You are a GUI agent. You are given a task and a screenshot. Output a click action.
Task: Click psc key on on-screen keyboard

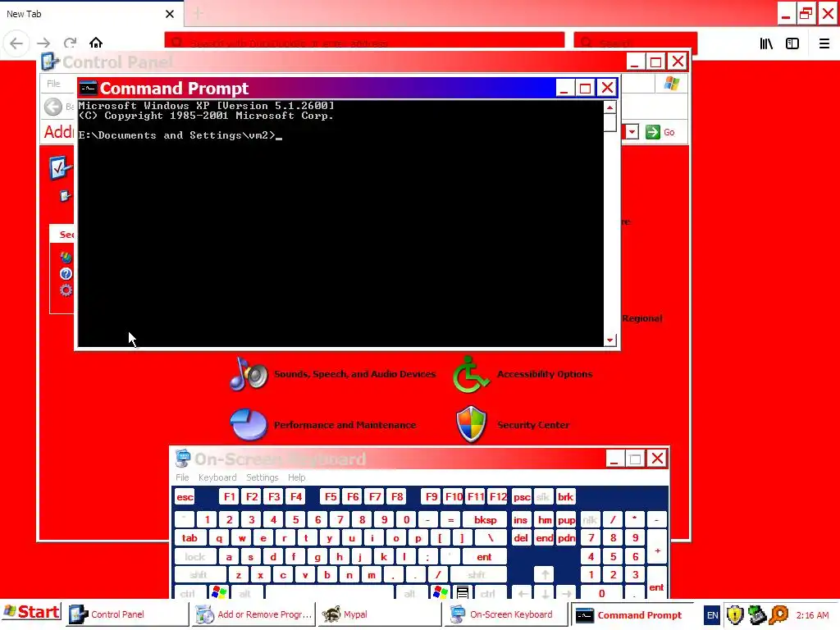[522, 497]
